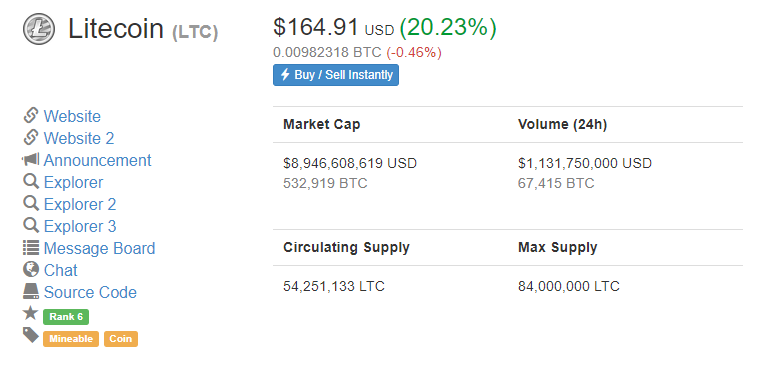The width and height of the screenshot is (778, 379).
Task: Visit the Announcement link
Action: click(x=97, y=160)
